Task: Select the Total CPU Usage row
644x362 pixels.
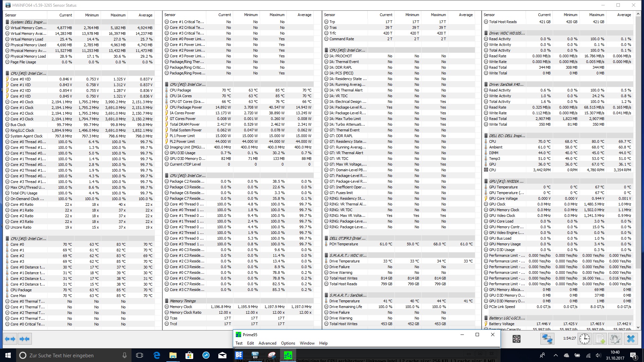Action: tap(79, 193)
